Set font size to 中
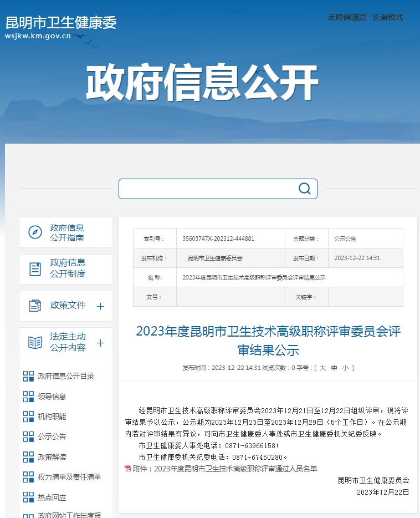The width and height of the screenshot is (420, 518). tap(334, 368)
